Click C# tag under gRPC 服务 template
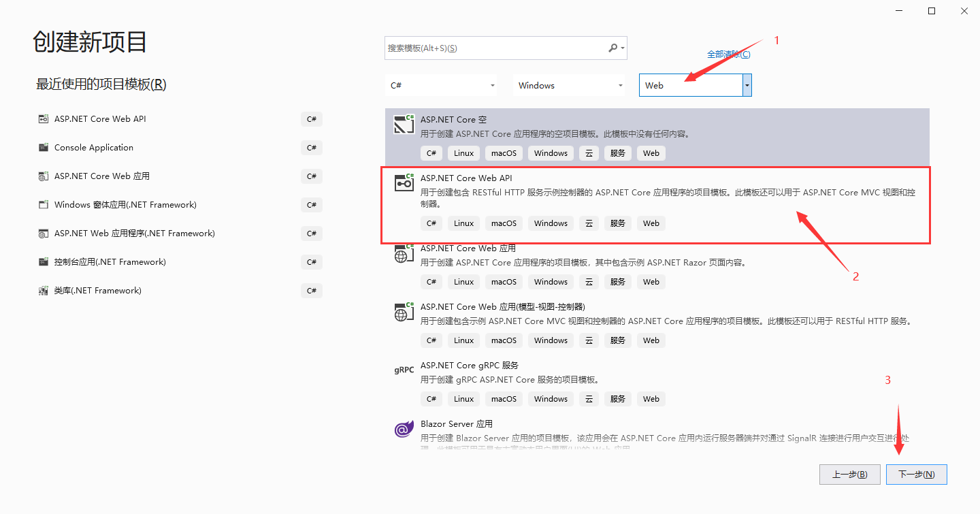This screenshot has width=980, height=514. pyautogui.click(x=431, y=399)
